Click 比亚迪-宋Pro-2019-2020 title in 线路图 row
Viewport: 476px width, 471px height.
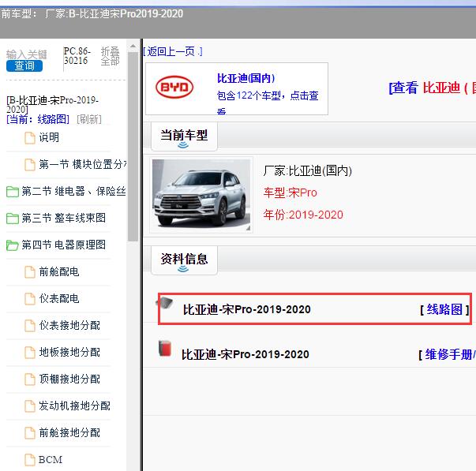coord(247,309)
